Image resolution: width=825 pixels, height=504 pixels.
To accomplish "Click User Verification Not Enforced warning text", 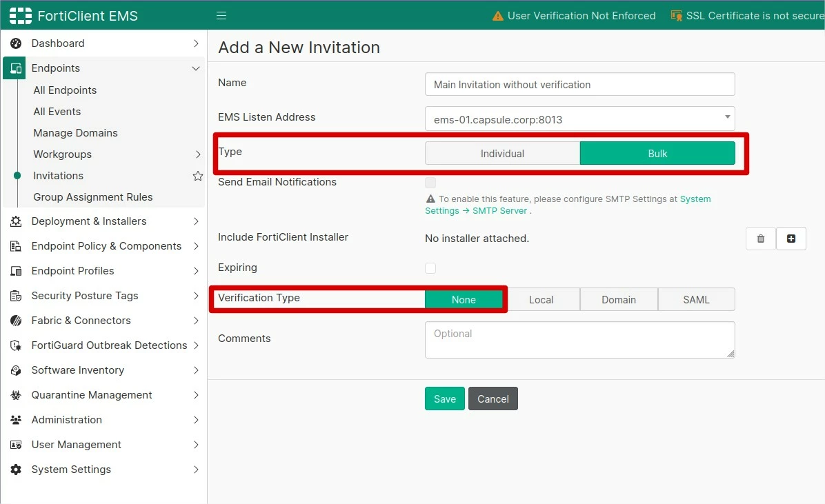I will [582, 16].
